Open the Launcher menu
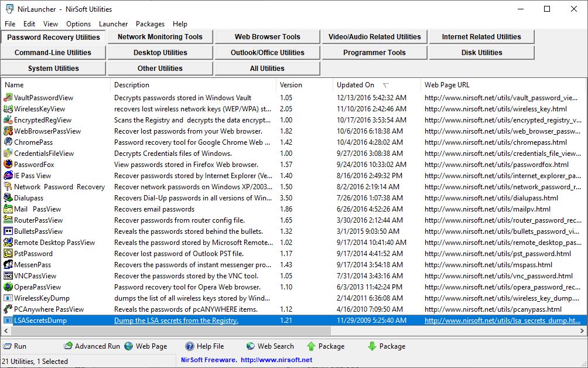This screenshot has width=588, height=368. click(113, 24)
